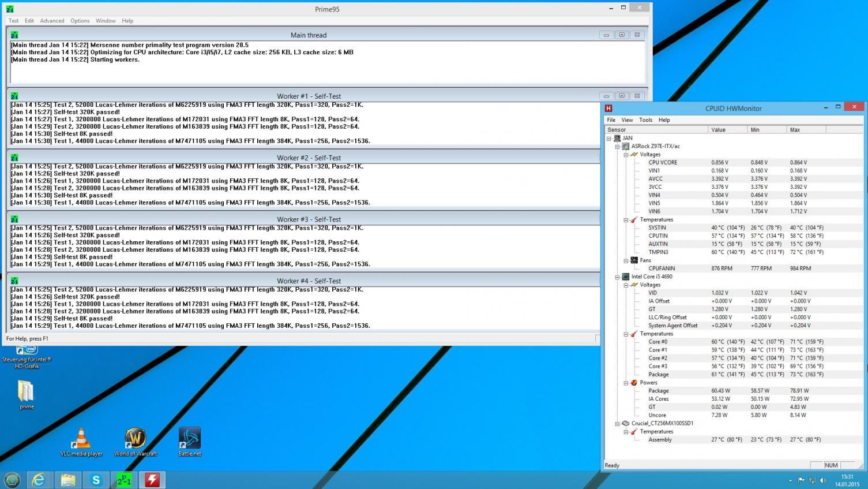The width and height of the screenshot is (868, 489).
Task: Open HWMonitor View menu
Action: point(627,120)
